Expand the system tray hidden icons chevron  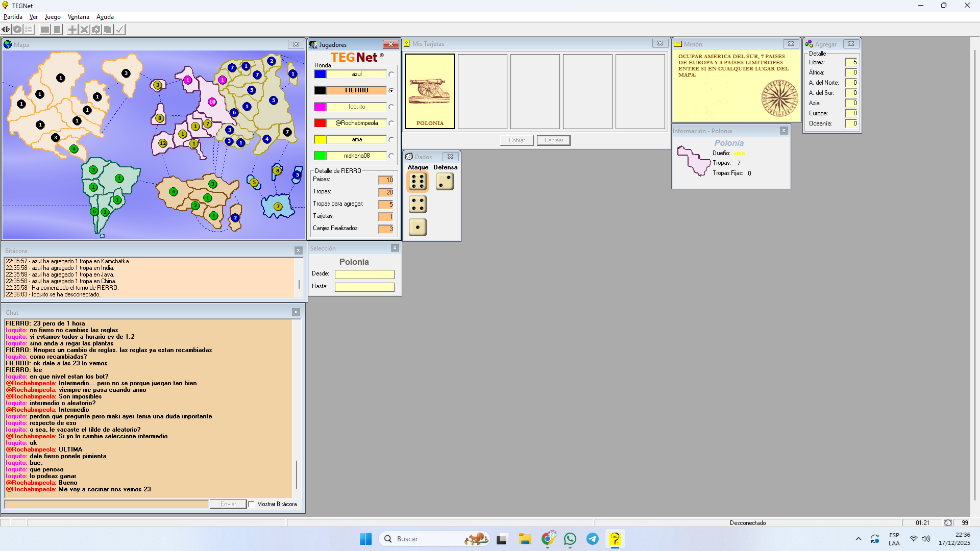pos(859,539)
